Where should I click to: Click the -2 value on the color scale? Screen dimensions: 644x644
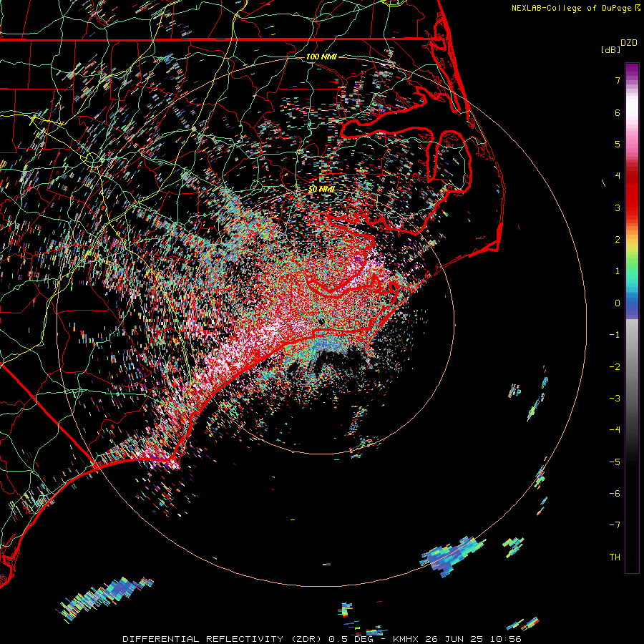pyautogui.click(x=615, y=367)
